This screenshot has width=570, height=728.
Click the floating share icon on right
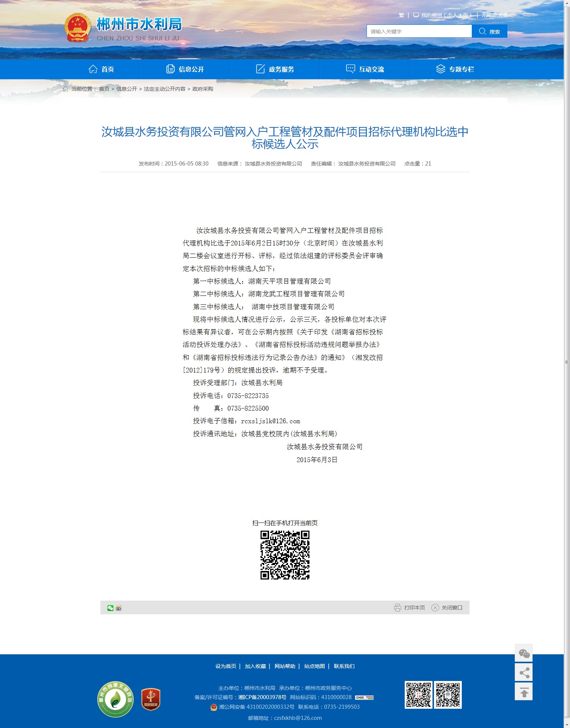[x=524, y=672]
